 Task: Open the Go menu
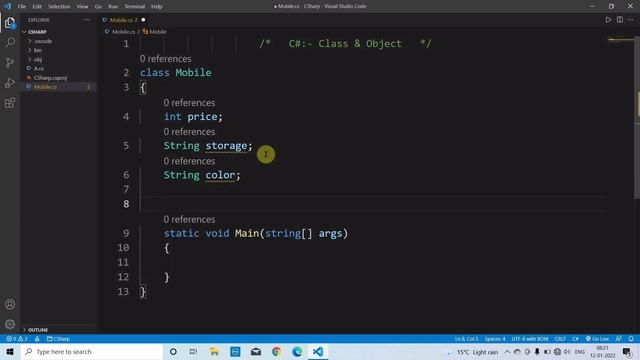pos(98,7)
